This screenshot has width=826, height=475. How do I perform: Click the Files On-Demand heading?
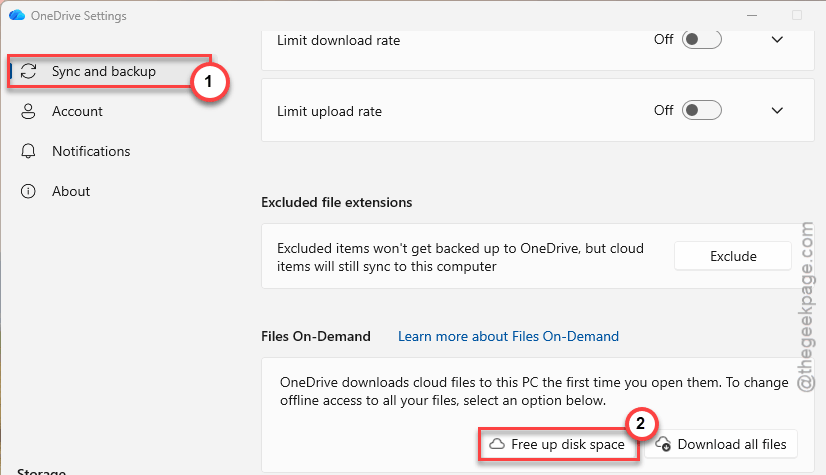(x=316, y=336)
